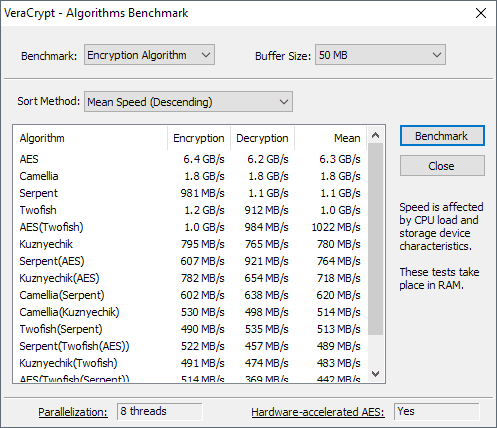This screenshot has width=497, height=428.
Task: Open the Benchmark type dropdown
Action: pyautogui.click(x=149, y=55)
